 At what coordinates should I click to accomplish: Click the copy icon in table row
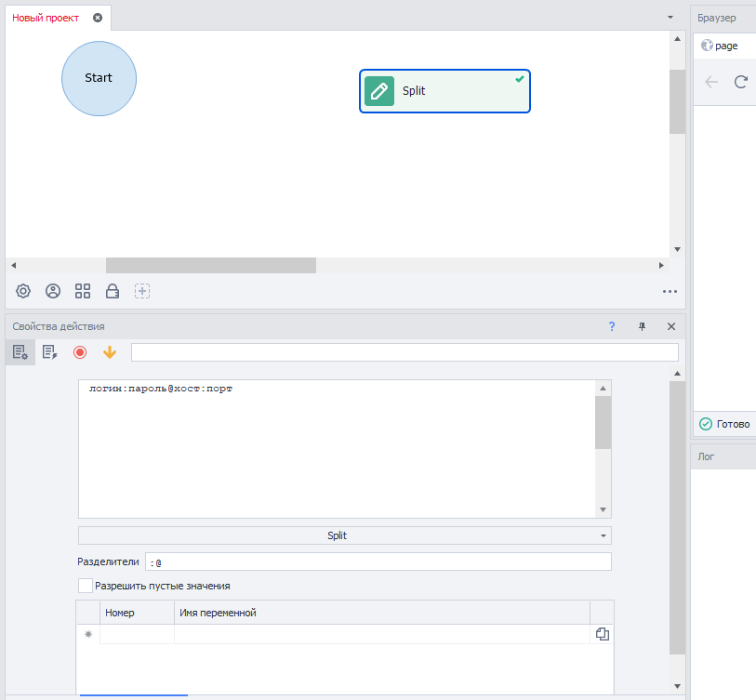(603, 634)
